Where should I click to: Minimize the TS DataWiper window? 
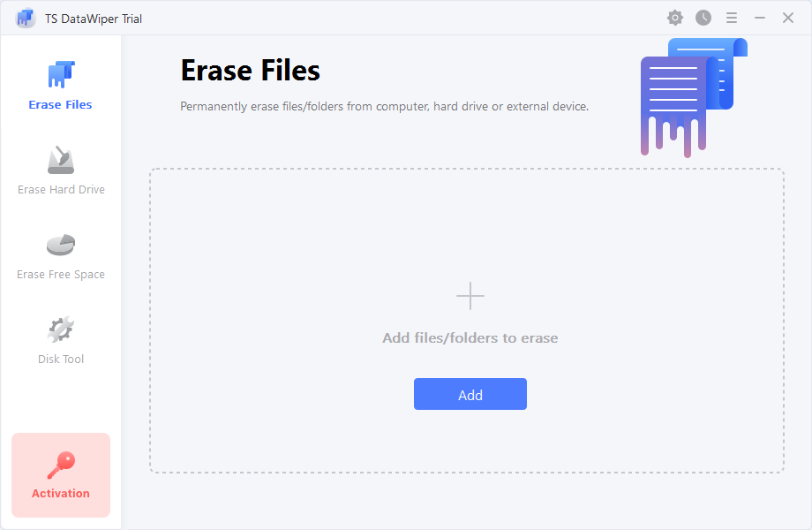(760, 18)
